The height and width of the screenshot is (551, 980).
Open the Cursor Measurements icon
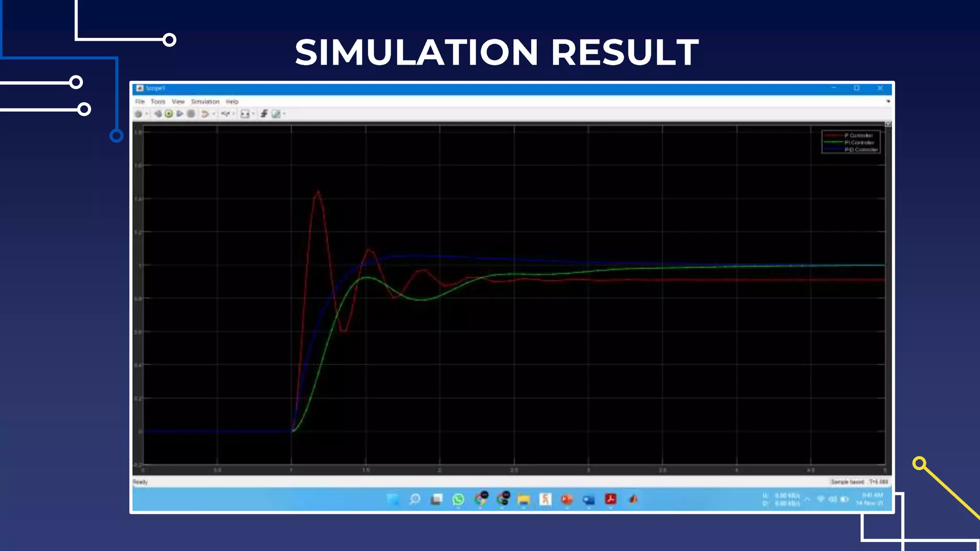(x=276, y=114)
